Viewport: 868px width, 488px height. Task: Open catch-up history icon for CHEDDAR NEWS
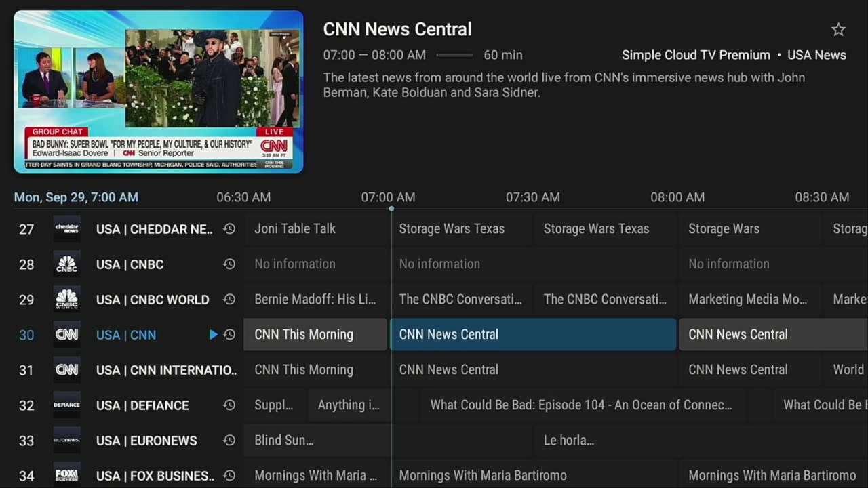tap(229, 229)
